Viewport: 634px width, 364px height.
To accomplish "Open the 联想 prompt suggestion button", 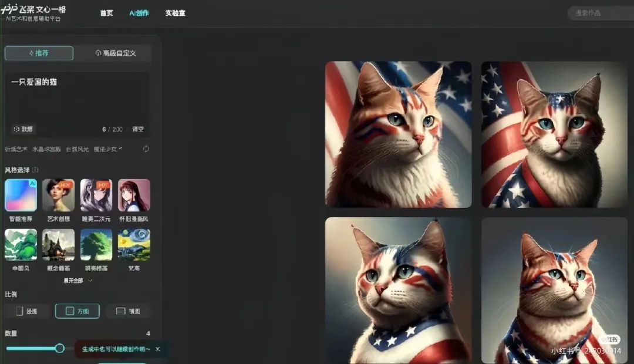I will pyautogui.click(x=23, y=129).
